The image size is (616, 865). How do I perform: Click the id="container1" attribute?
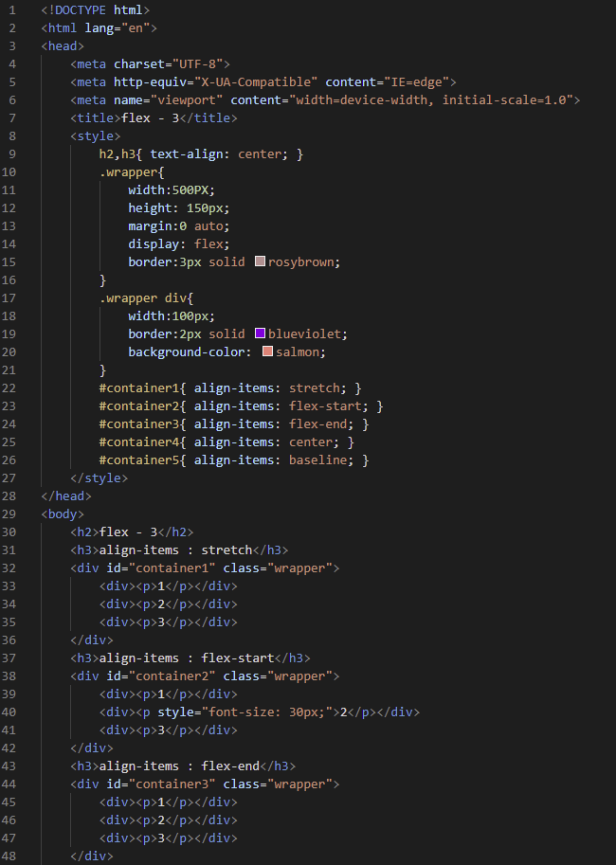pyautogui.click(x=160, y=568)
